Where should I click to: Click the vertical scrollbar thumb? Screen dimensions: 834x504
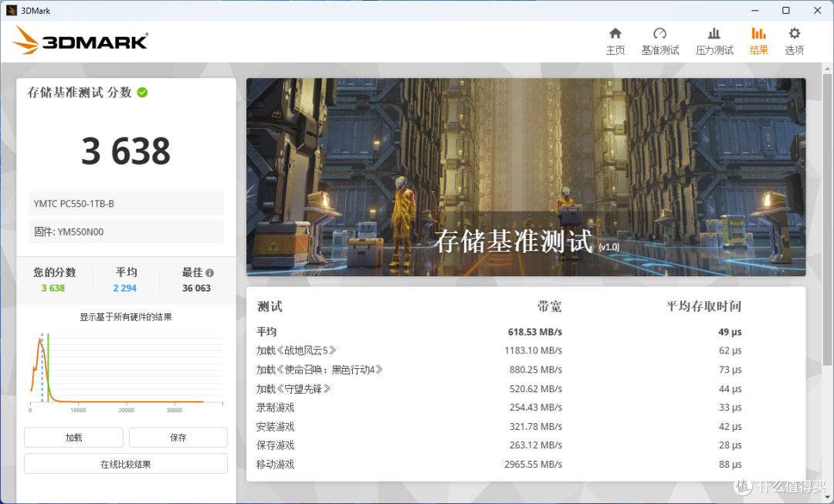[x=827, y=219]
